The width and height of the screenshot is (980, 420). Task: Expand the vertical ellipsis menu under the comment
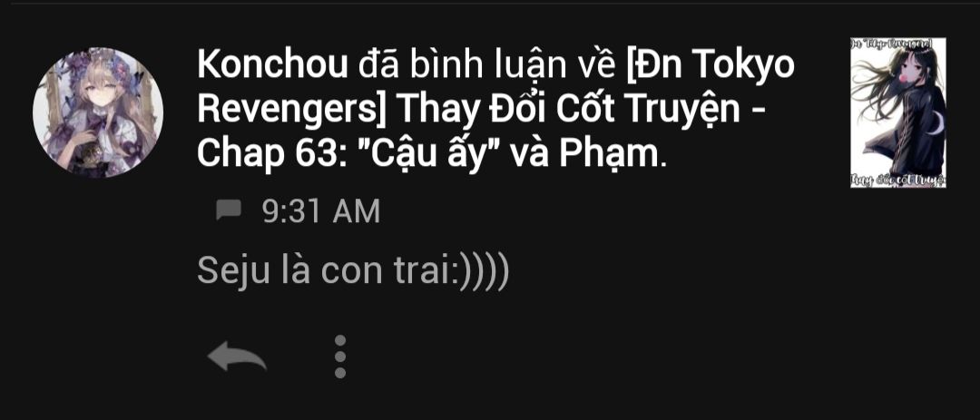[340, 357]
